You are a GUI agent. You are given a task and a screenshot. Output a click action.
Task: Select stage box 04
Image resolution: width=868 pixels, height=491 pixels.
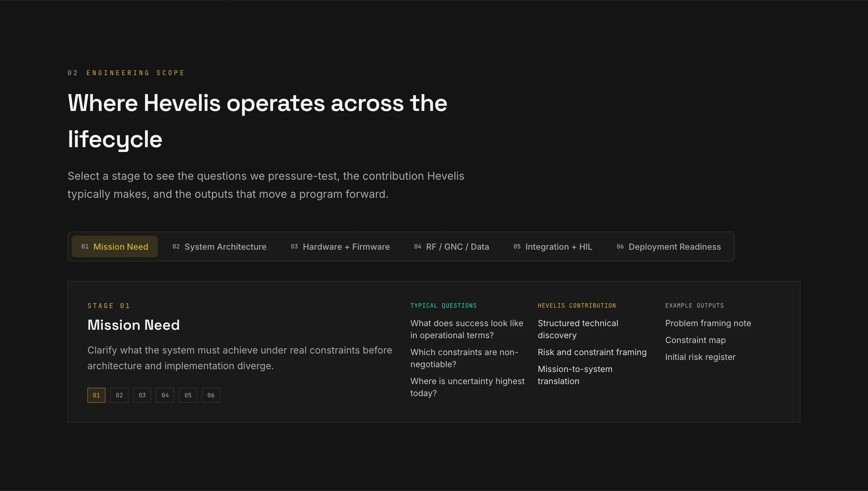click(x=165, y=395)
